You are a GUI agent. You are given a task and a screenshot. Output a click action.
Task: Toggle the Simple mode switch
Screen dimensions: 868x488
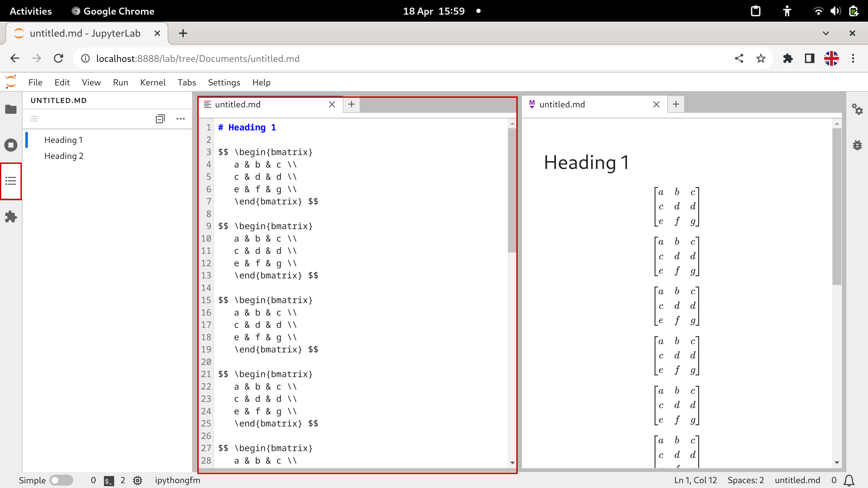(x=61, y=480)
